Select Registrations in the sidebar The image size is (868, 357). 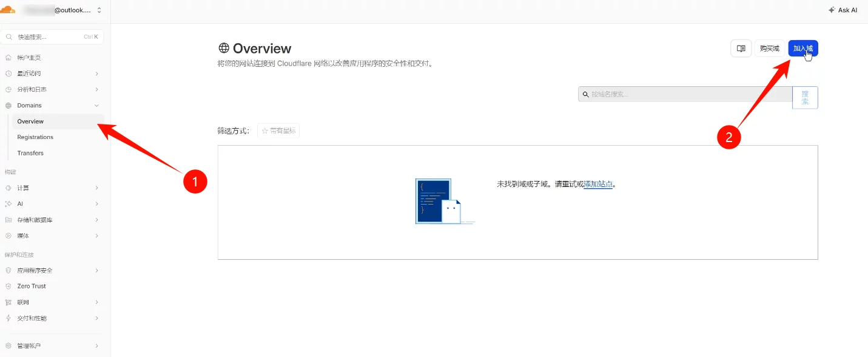coord(35,137)
